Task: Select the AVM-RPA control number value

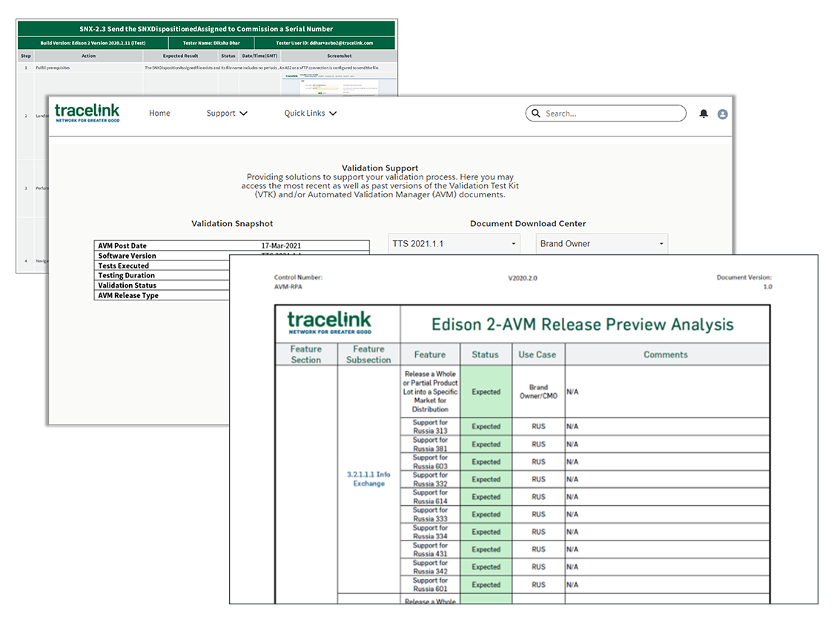Action: (x=288, y=287)
